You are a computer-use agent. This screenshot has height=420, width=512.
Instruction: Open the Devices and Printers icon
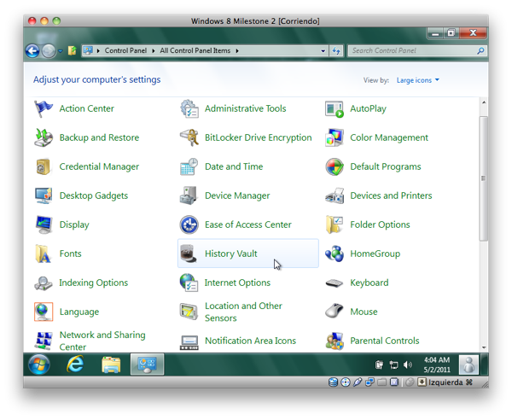[x=335, y=195]
